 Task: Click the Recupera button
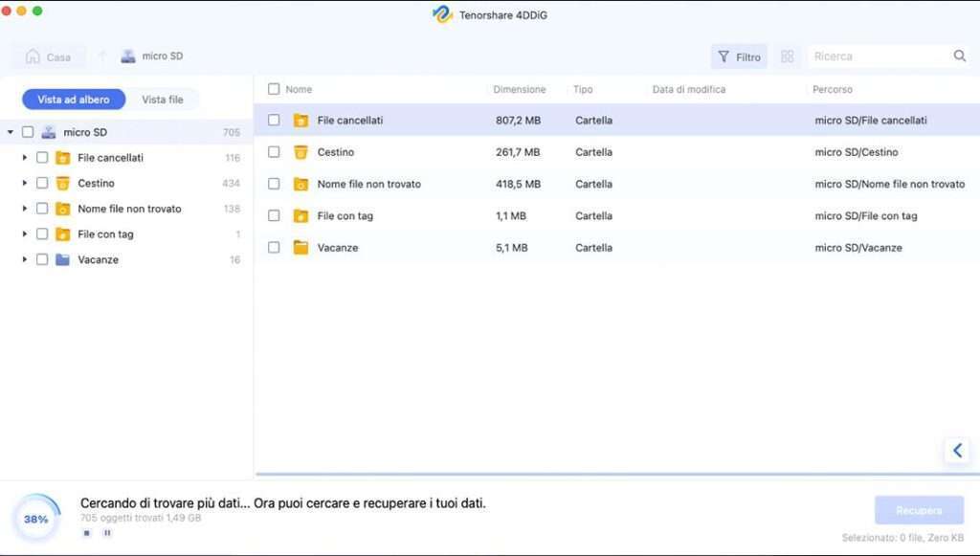pos(919,510)
